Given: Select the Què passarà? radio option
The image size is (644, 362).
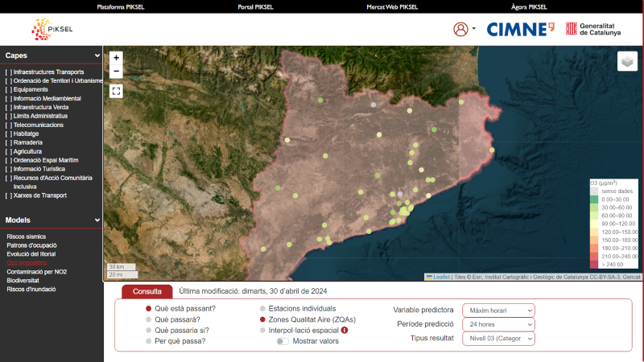Looking at the screenshot, I should click(x=148, y=319).
